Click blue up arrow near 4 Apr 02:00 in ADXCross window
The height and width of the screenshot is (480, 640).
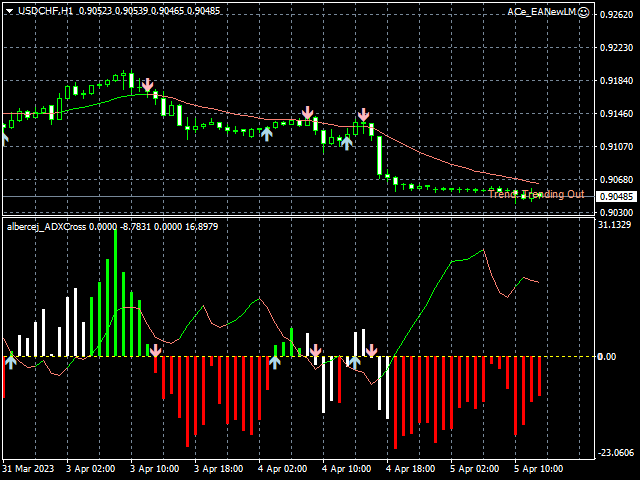tap(274, 362)
